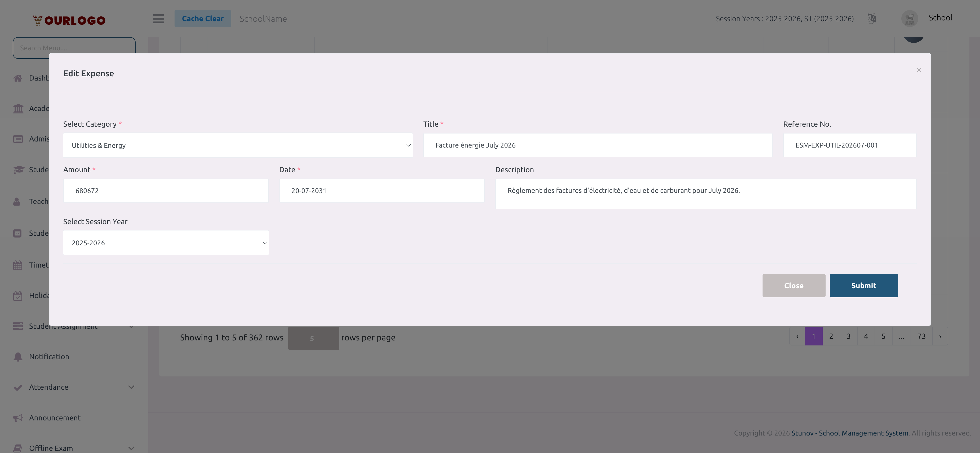Expand the Attendance section chevron
The height and width of the screenshot is (453, 980).
(x=131, y=387)
